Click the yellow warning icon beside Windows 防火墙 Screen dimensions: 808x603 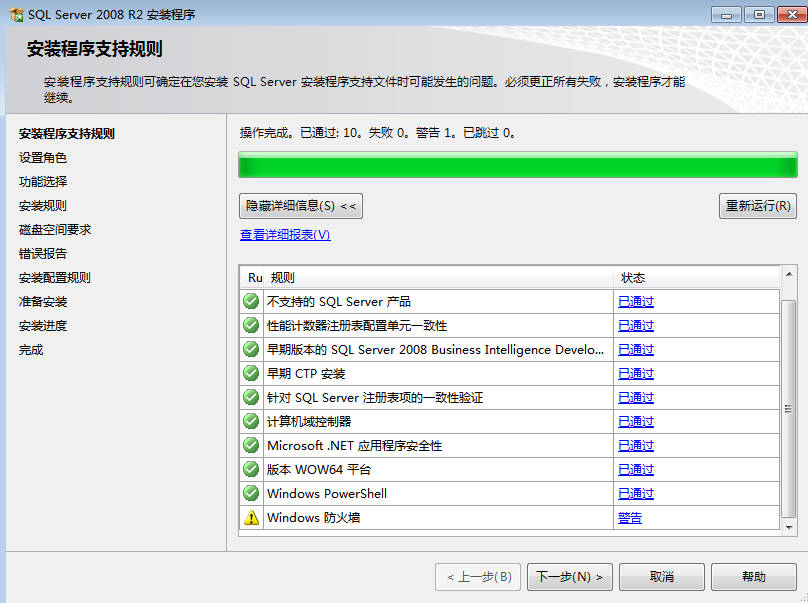pos(251,517)
